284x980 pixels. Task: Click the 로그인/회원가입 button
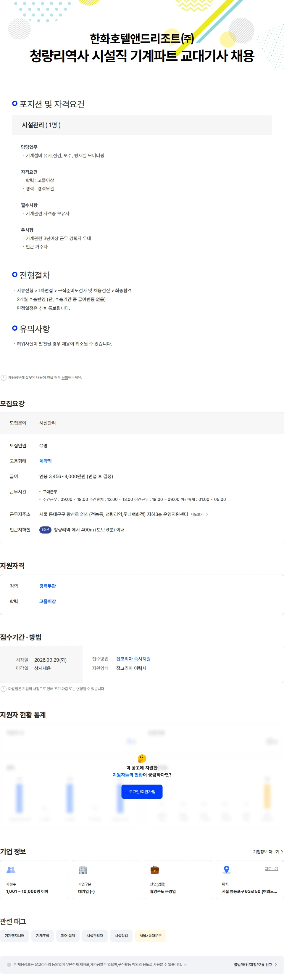tap(142, 791)
